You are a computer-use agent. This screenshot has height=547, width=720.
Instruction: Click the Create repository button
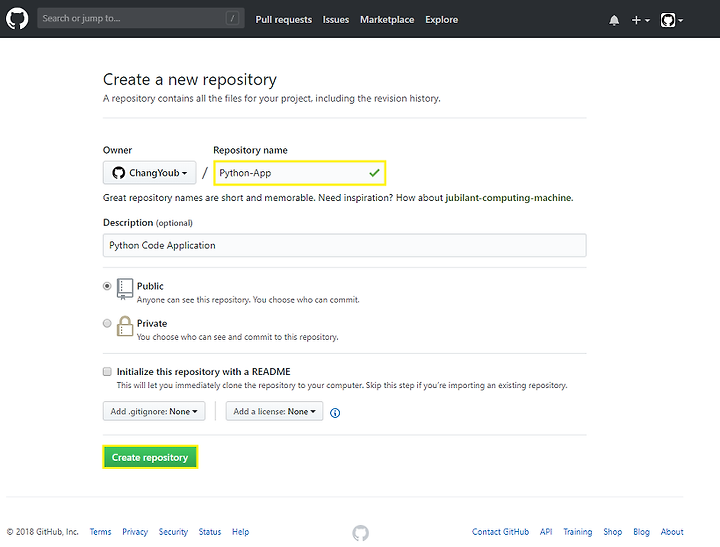point(150,457)
